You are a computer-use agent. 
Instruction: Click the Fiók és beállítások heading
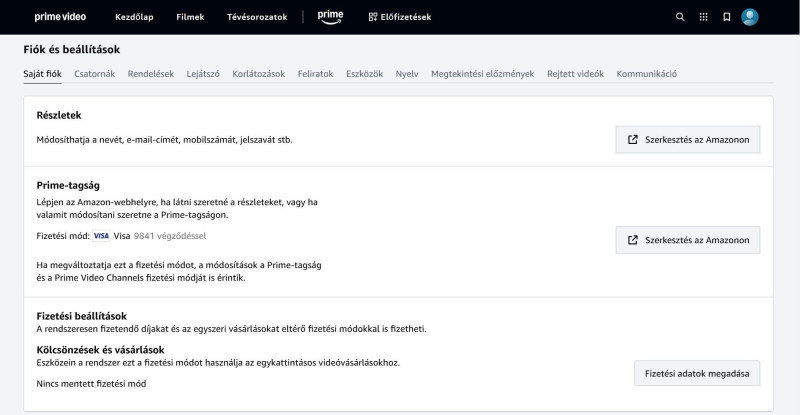point(71,50)
